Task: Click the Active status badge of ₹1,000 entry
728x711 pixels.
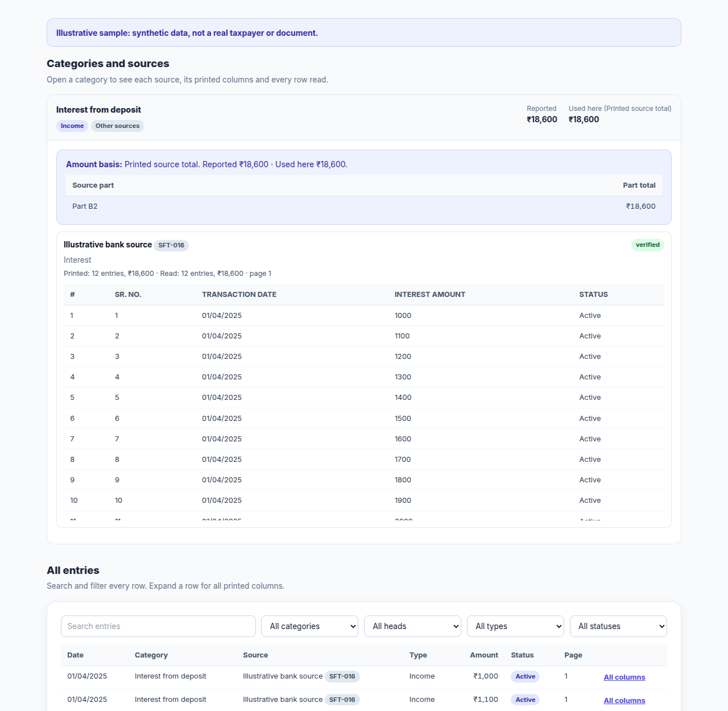Action: (x=526, y=676)
